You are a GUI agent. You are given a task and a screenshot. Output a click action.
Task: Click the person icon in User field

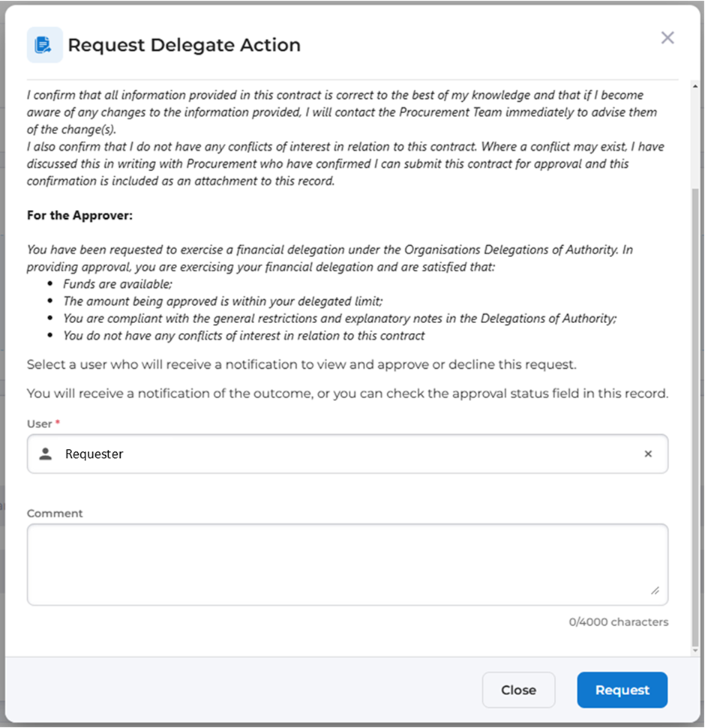(x=46, y=454)
